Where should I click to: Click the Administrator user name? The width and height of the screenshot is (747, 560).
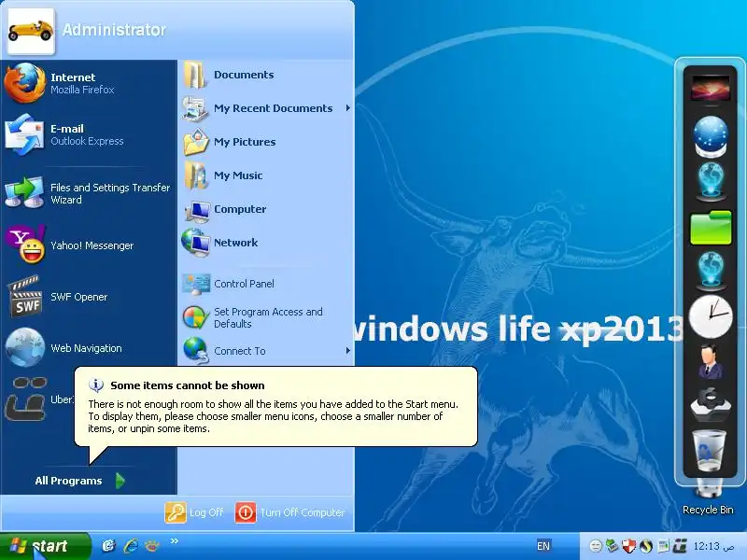pyautogui.click(x=114, y=30)
